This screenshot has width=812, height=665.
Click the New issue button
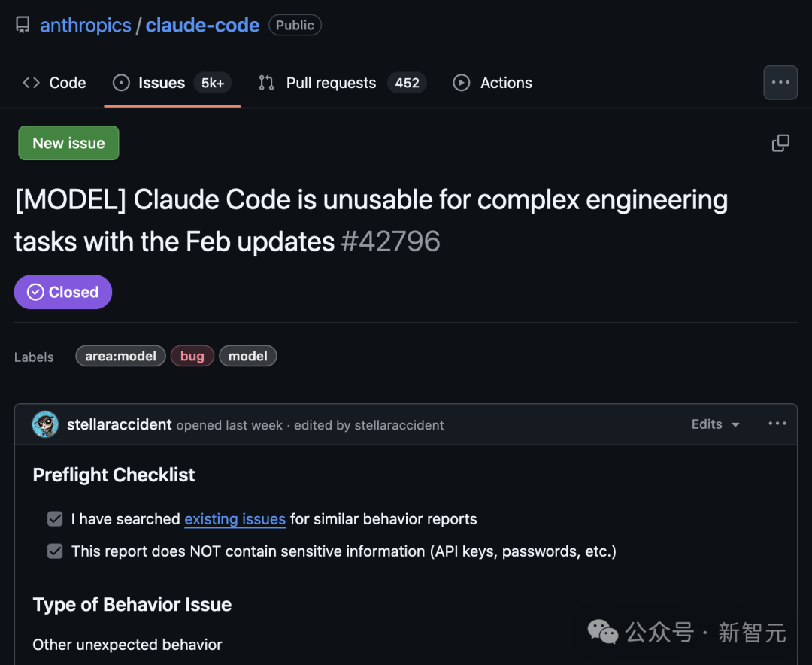click(x=68, y=143)
